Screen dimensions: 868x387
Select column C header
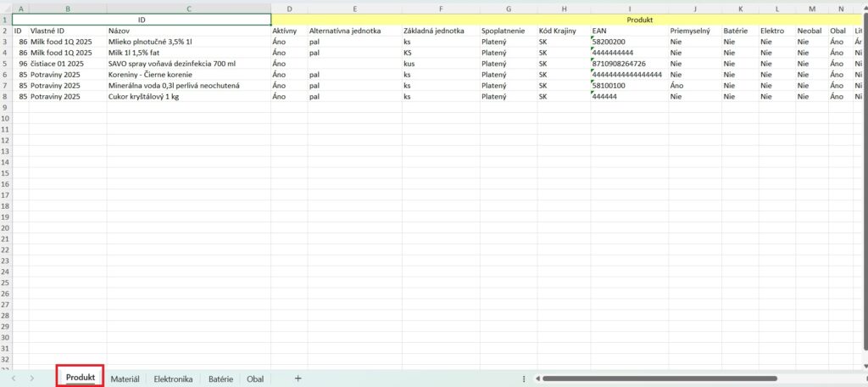188,8
